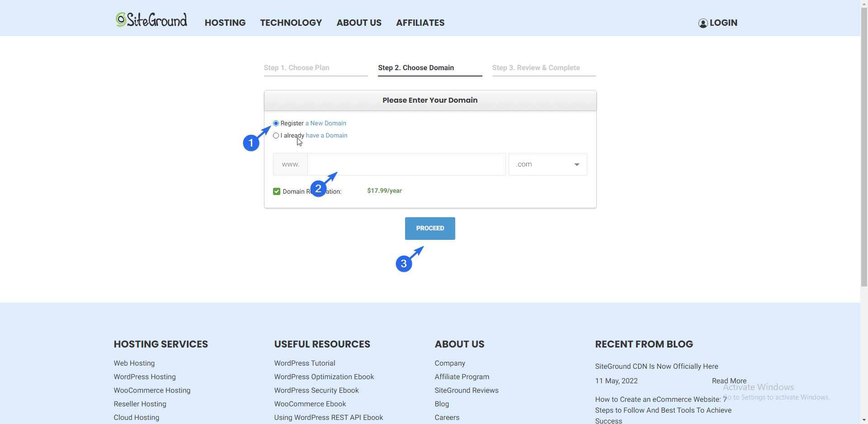Image resolution: width=868 pixels, height=424 pixels.
Task: Open WordPress Hosting footer link
Action: pyautogui.click(x=145, y=376)
